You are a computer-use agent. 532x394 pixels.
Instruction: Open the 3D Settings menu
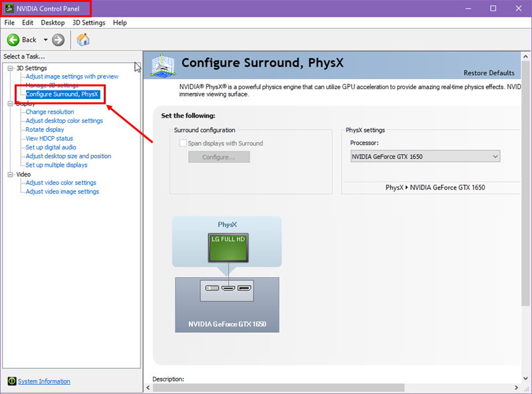[x=89, y=23]
